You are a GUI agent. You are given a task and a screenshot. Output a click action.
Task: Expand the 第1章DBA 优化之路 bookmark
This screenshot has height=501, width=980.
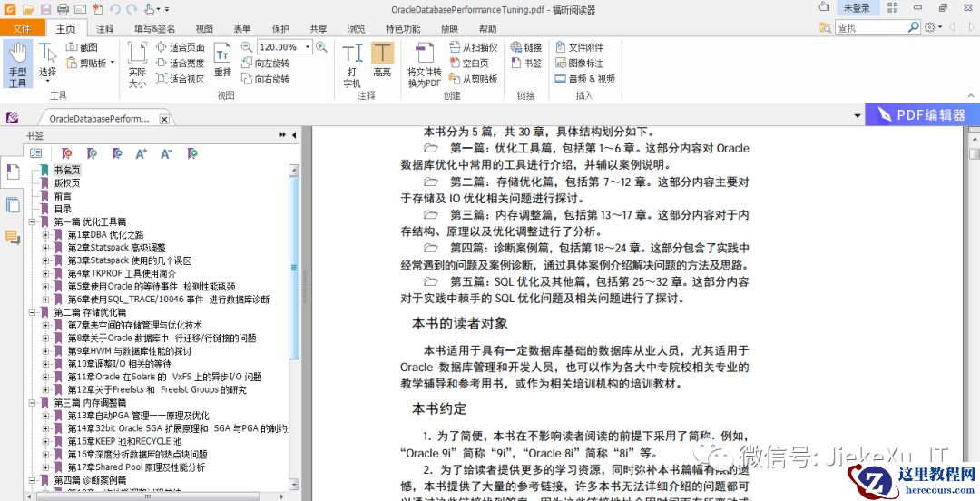pos(45,234)
